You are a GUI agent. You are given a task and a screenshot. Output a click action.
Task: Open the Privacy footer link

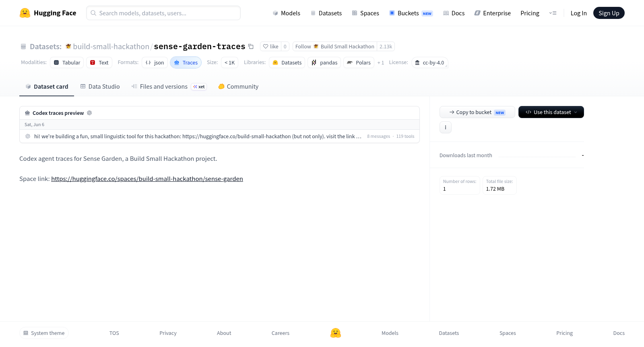tap(168, 333)
